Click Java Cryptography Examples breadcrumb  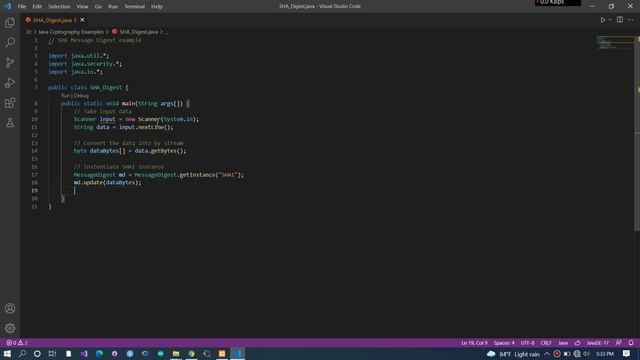coord(71,32)
